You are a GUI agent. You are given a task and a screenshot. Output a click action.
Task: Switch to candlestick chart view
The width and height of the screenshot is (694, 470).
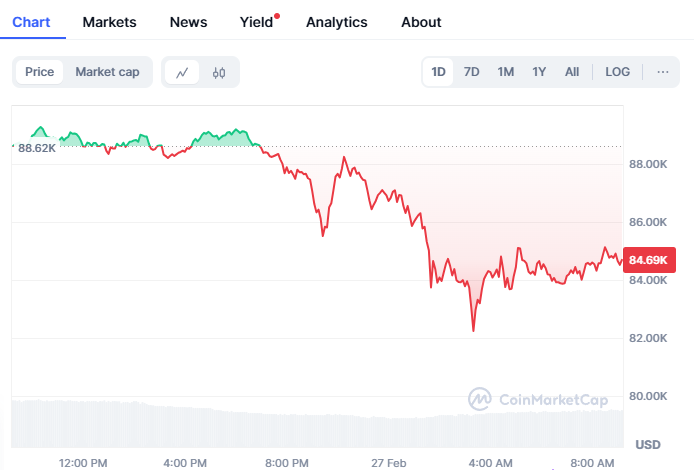click(219, 72)
